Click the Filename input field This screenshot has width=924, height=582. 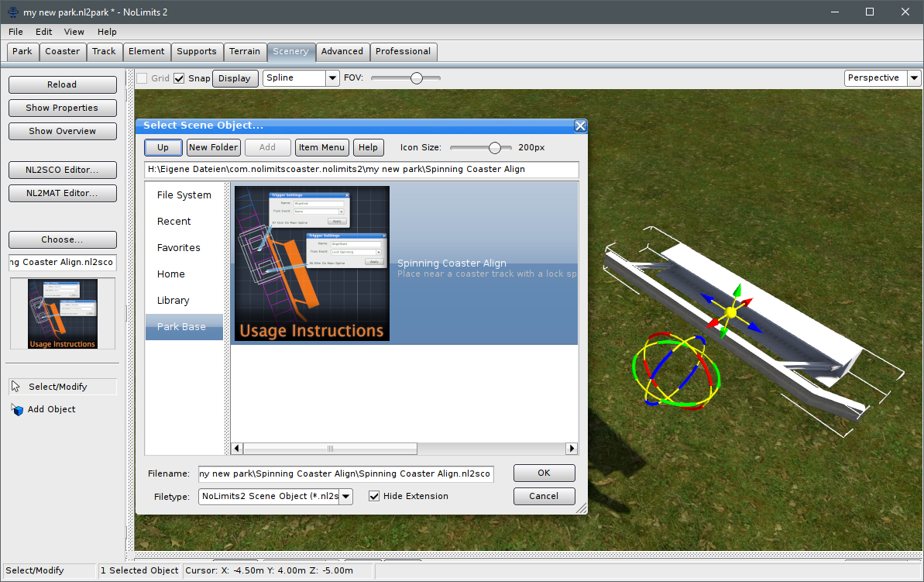[346, 474]
